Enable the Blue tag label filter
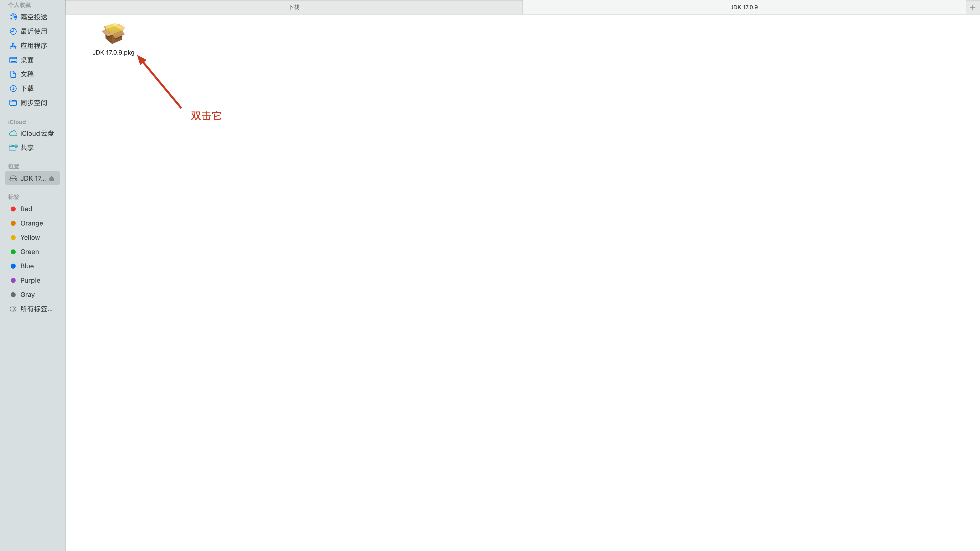980x551 pixels. tap(27, 266)
